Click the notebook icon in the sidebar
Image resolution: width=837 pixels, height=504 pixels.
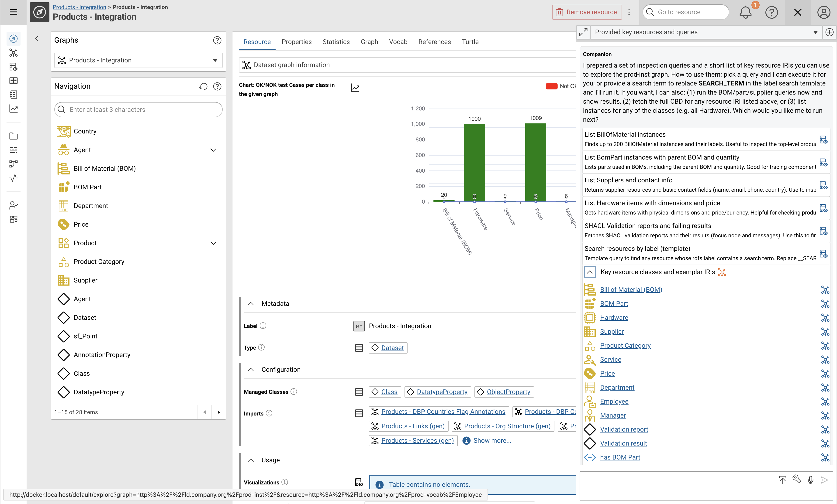pyautogui.click(x=14, y=94)
